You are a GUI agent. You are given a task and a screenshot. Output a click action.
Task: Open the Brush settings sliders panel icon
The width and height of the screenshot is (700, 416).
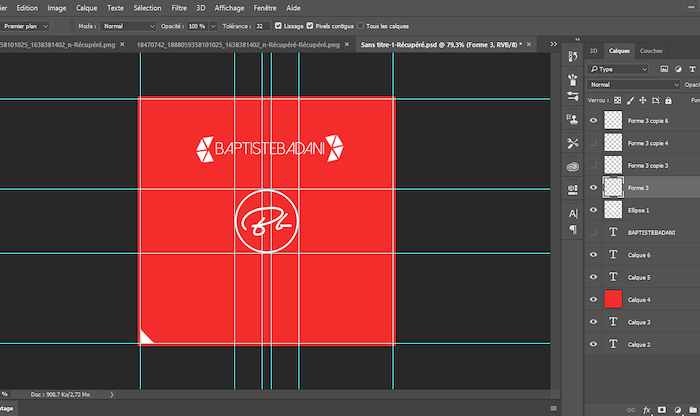pyautogui.click(x=573, y=96)
